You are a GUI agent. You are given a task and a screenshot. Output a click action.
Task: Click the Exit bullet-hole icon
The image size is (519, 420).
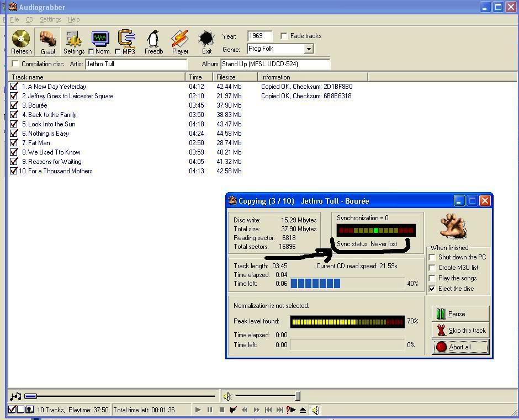pos(206,39)
